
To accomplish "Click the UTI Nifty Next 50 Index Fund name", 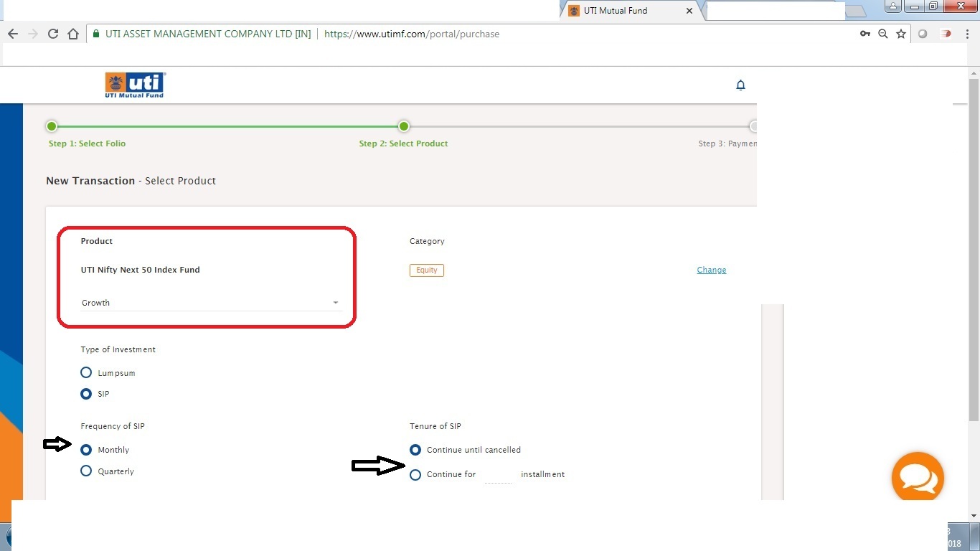I will (x=141, y=270).
